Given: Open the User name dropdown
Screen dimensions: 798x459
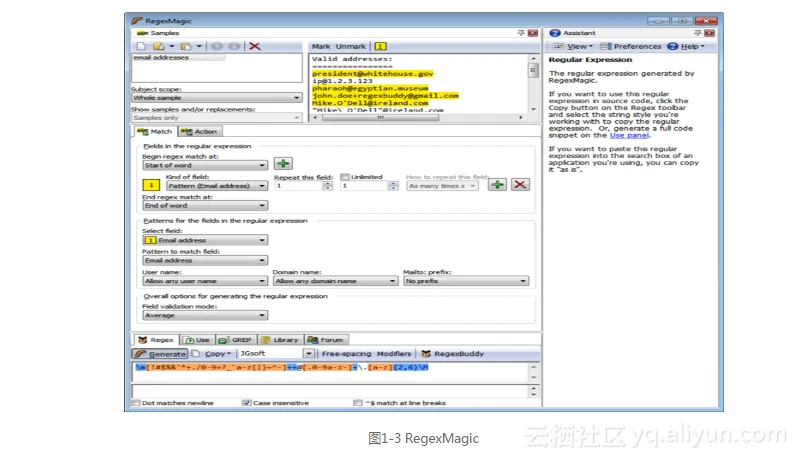Looking at the screenshot, I should point(205,281).
